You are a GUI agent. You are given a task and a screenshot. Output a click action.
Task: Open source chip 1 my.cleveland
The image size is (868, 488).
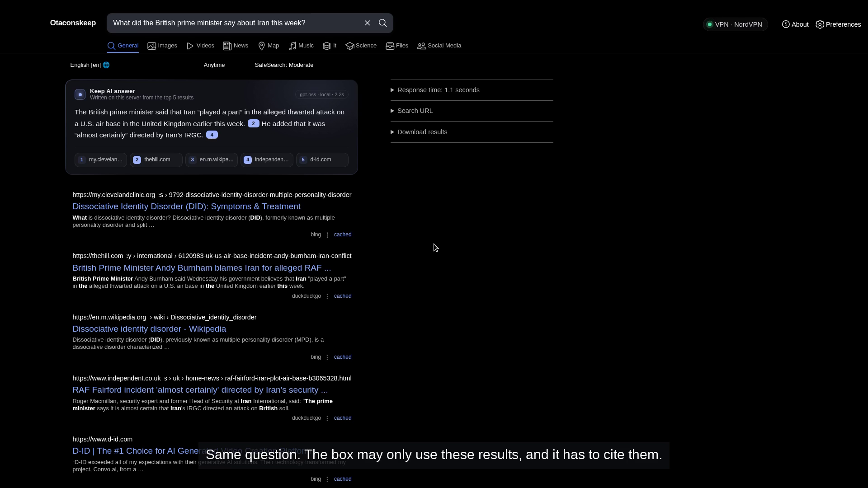[101, 160]
